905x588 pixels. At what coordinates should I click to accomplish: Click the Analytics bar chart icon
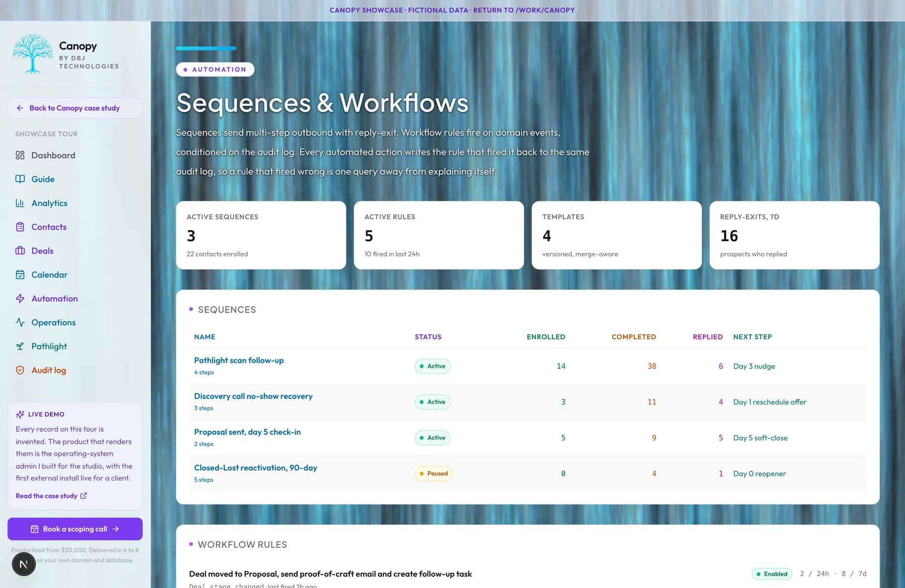coord(20,203)
